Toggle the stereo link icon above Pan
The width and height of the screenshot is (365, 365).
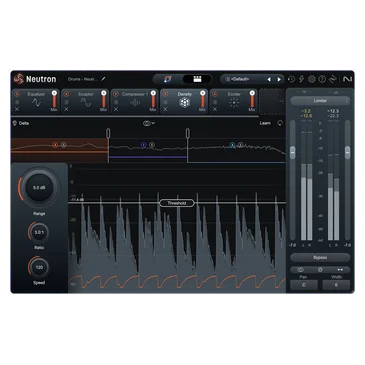click(x=300, y=269)
